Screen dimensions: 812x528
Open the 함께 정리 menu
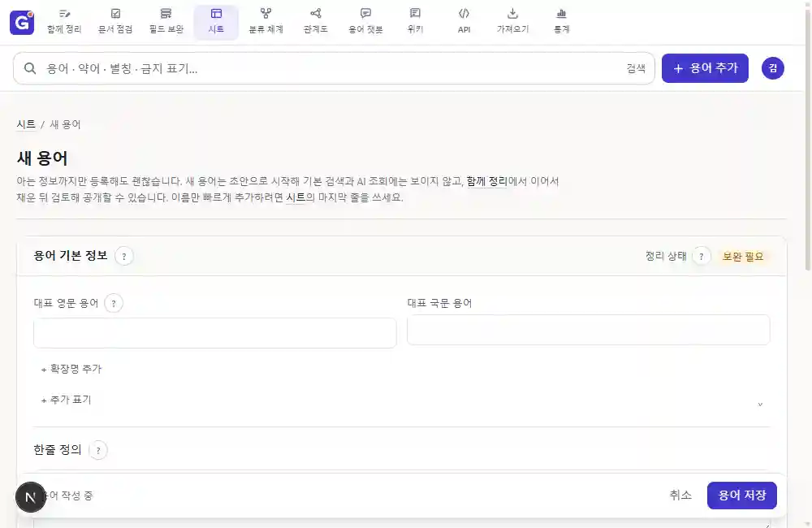coord(64,22)
